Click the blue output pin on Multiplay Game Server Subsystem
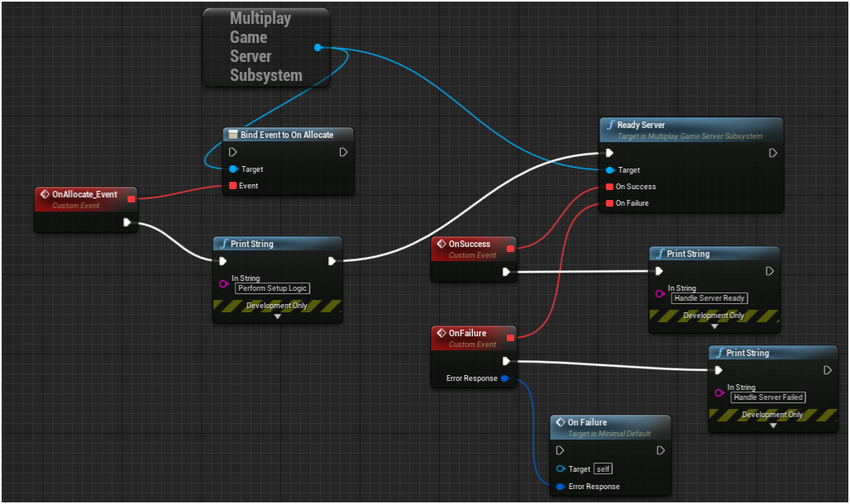This screenshot has width=850, height=504. tap(318, 48)
